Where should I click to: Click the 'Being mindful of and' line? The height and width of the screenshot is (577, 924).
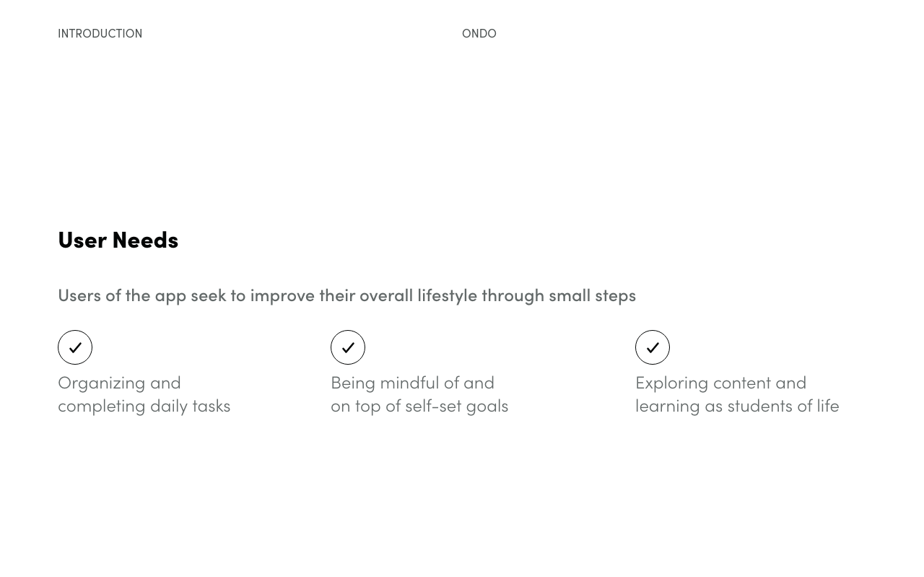click(x=412, y=382)
